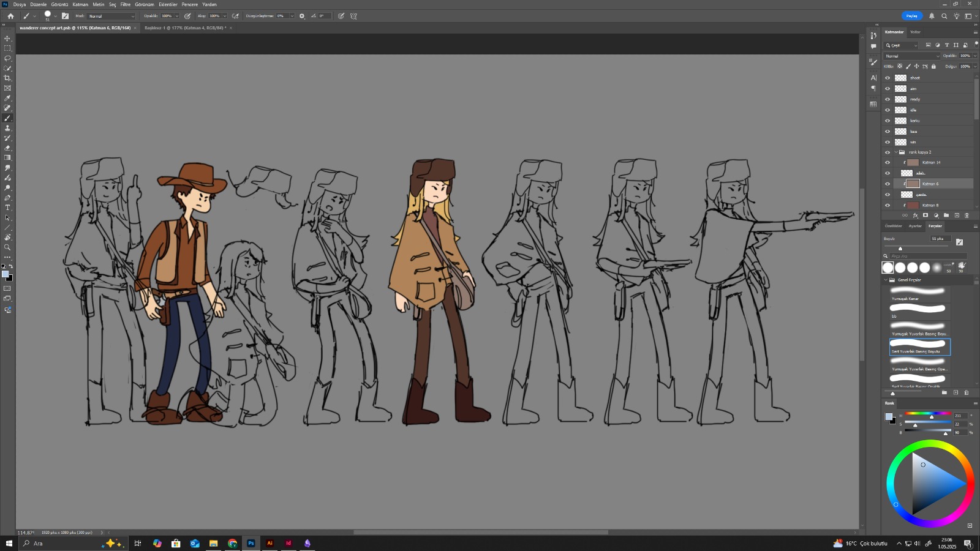Select the Move tool

[7, 38]
